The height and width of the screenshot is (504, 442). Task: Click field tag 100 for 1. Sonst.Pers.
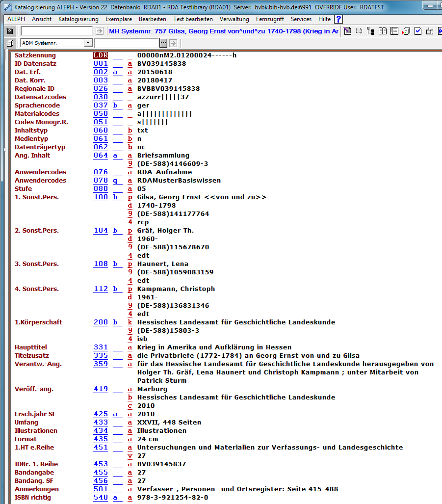click(x=101, y=197)
